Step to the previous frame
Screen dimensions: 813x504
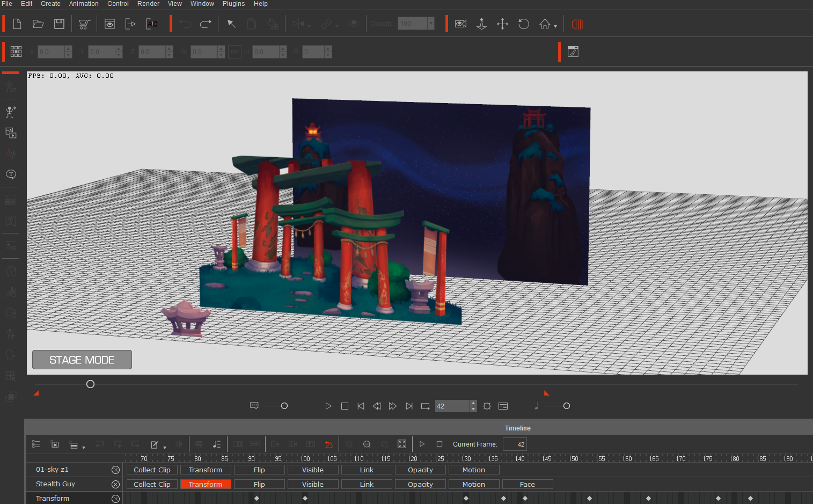377,406
